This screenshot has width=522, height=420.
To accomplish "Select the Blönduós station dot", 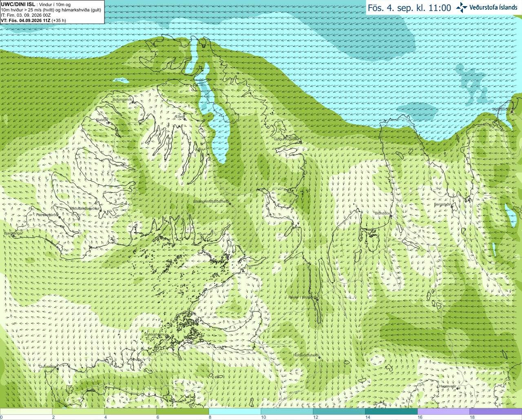I will (x=390, y=216).
